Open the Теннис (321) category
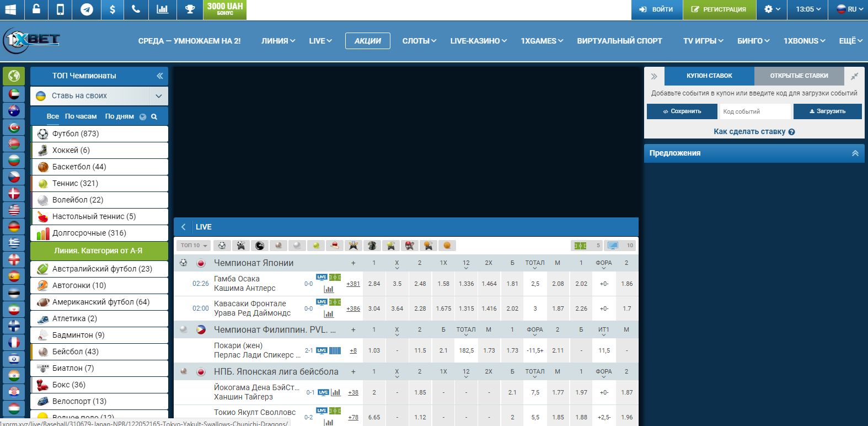The image size is (868, 426). click(99, 183)
